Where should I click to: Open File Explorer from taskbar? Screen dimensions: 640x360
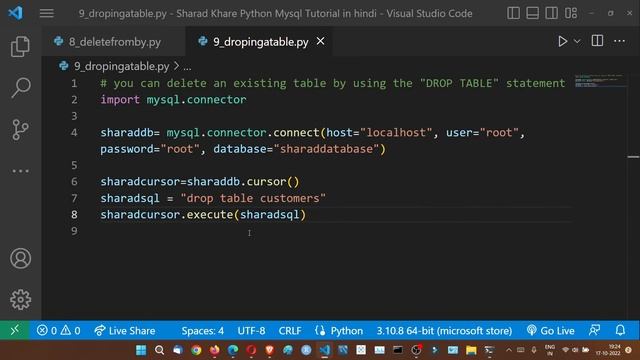pos(471,350)
